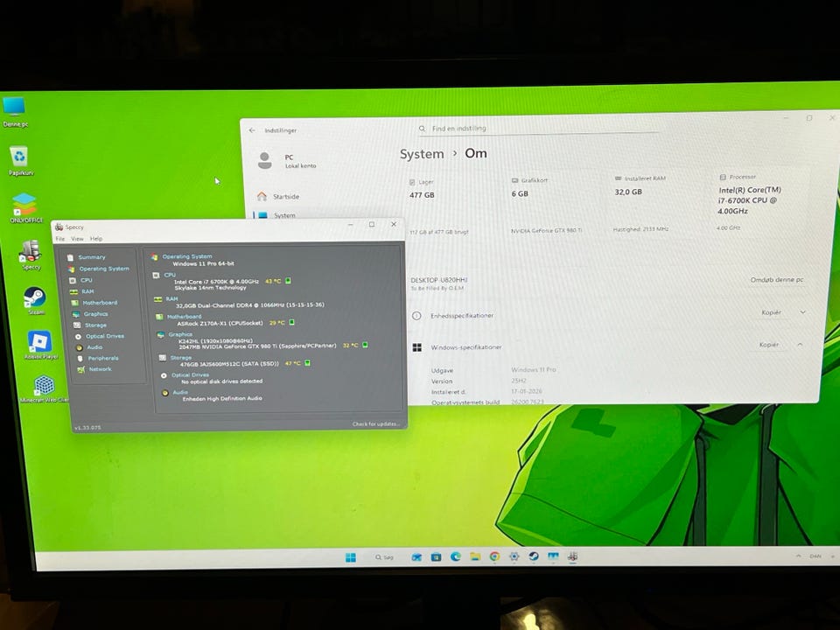
Task: Click taskbar Søg search box
Action: click(x=385, y=557)
